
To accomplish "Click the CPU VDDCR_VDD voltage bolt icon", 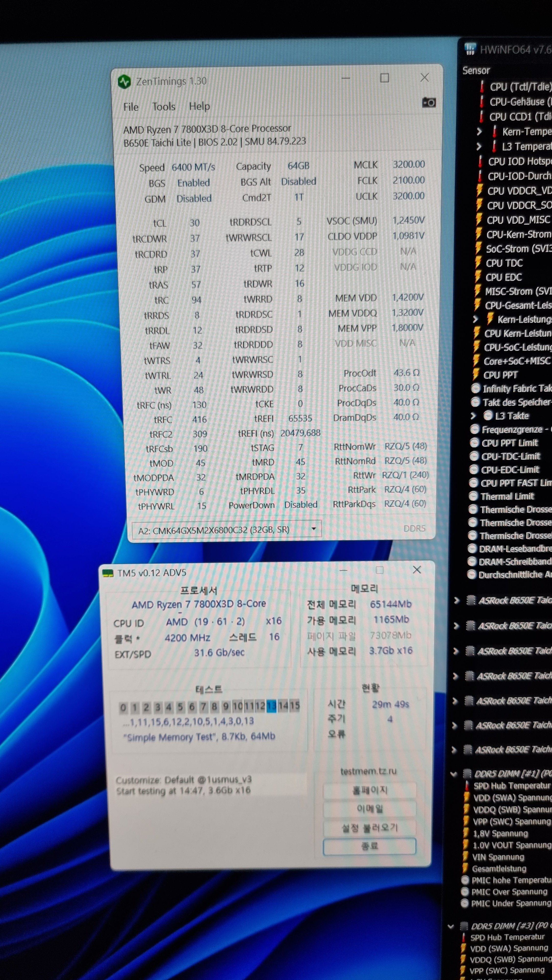I will 480,191.
